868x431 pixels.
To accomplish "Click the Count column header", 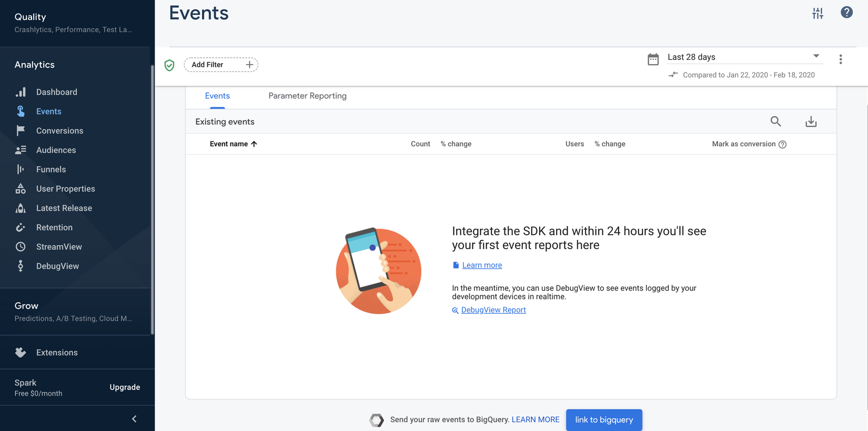I will point(420,144).
